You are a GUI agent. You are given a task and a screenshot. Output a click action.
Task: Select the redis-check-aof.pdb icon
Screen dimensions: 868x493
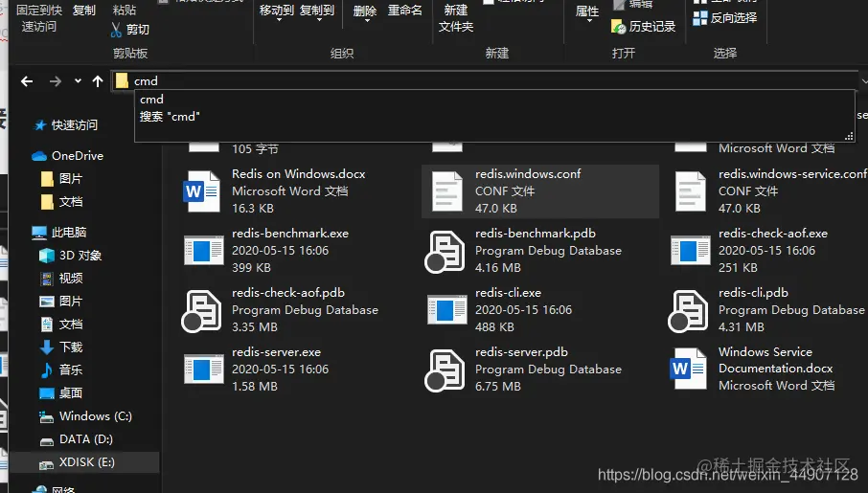(x=201, y=311)
